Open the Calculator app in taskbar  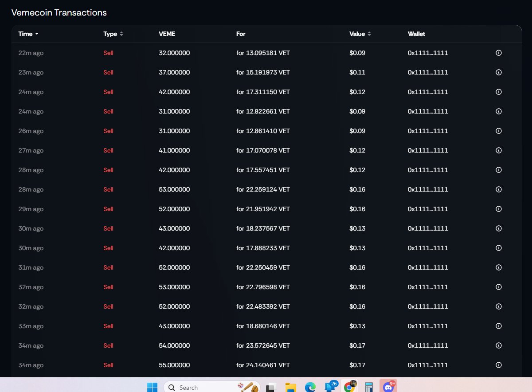click(368, 387)
